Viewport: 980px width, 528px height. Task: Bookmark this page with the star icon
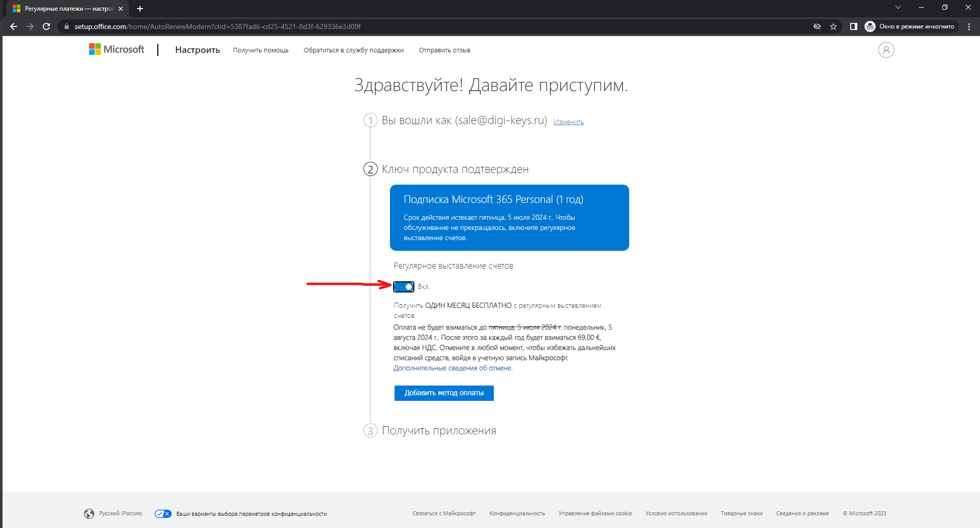[833, 26]
